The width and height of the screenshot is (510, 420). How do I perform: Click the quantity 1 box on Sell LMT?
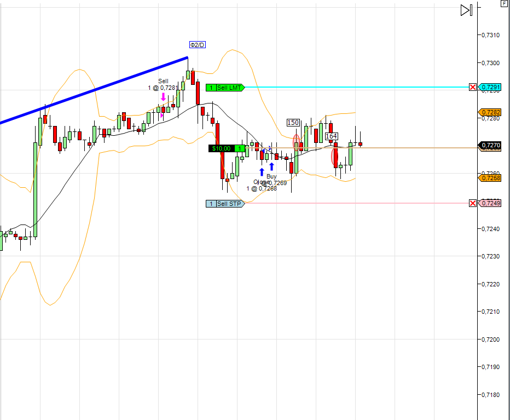(x=211, y=88)
